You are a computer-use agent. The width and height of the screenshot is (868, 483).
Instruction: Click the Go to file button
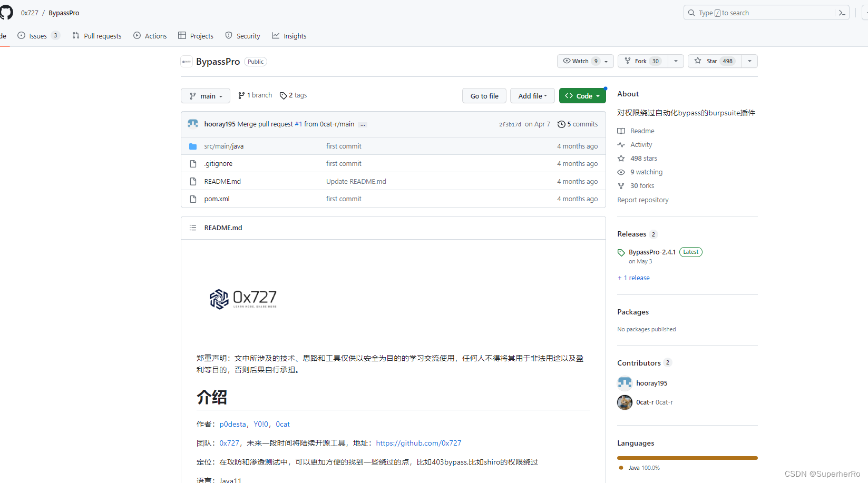(484, 95)
